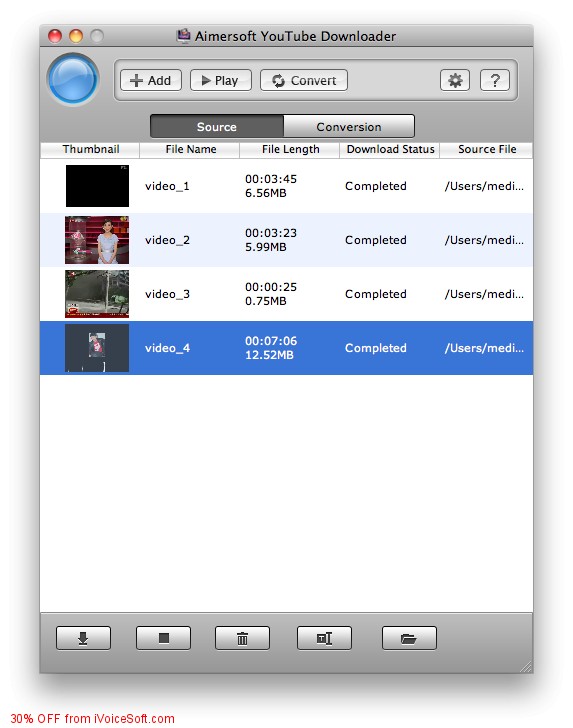Click the File Length column header
The height and width of the screenshot is (728, 573).
[x=290, y=150]
